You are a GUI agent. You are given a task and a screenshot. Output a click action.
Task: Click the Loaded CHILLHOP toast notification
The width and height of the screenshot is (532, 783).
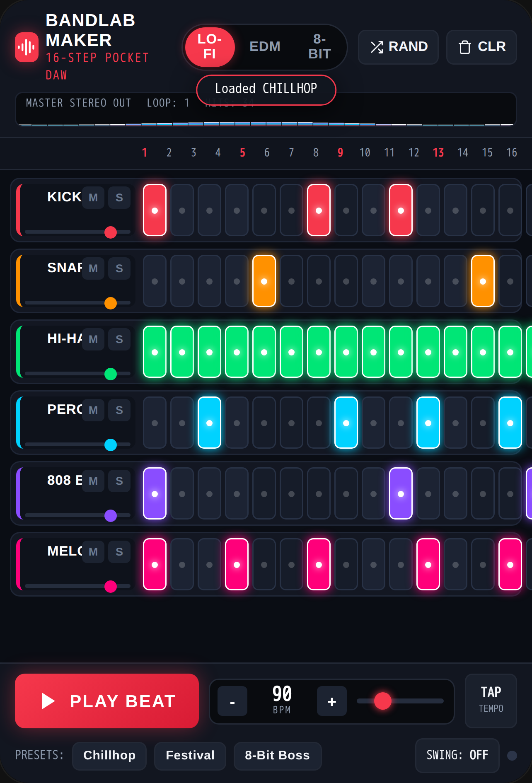266,90
